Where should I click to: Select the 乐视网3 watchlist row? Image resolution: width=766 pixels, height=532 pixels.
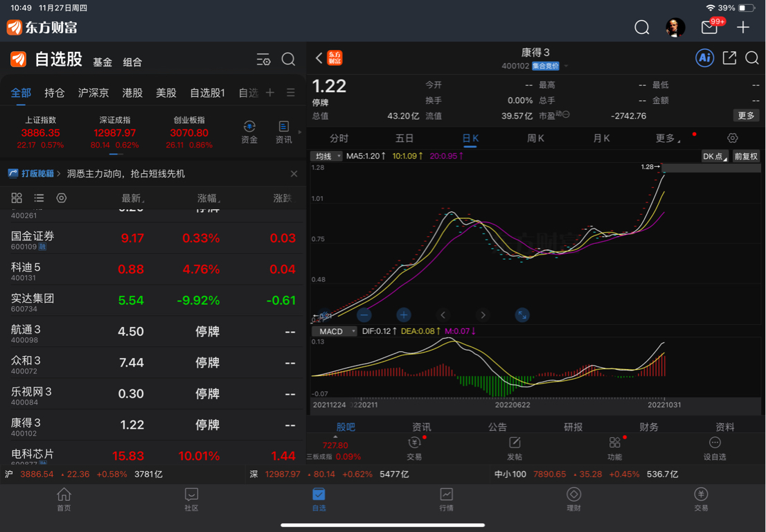point(153,393)
